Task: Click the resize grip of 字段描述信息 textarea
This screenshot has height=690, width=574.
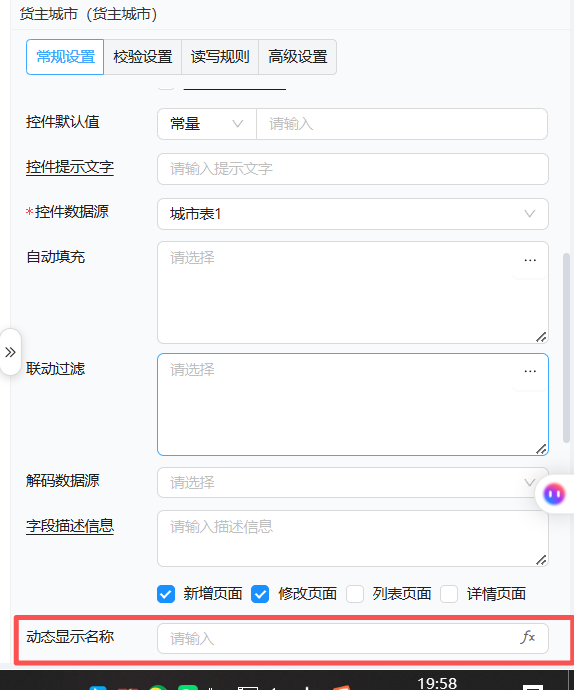Action: click(x=541, y=560)
